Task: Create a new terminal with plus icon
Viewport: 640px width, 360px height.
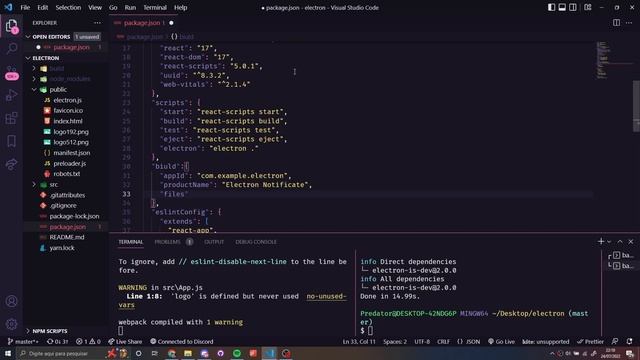Action: coord(600,242)
